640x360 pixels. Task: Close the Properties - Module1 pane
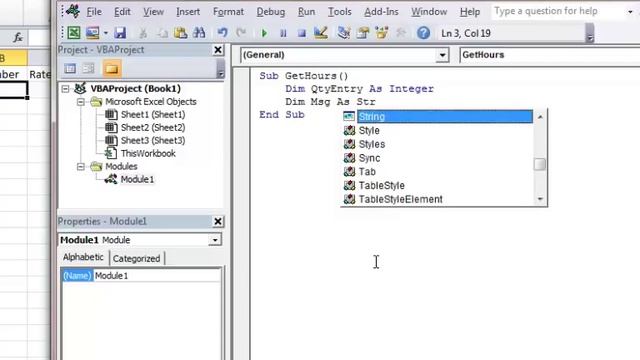(218, 221)
